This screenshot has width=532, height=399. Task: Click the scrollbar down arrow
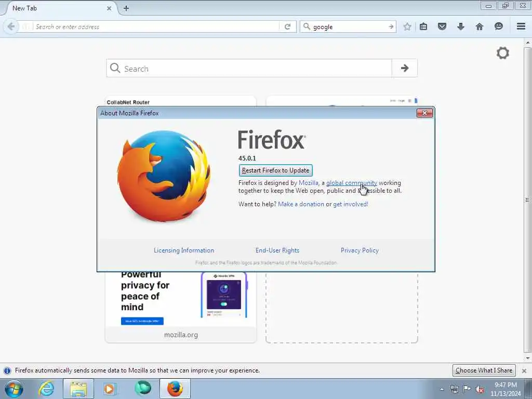pos(527,358)
